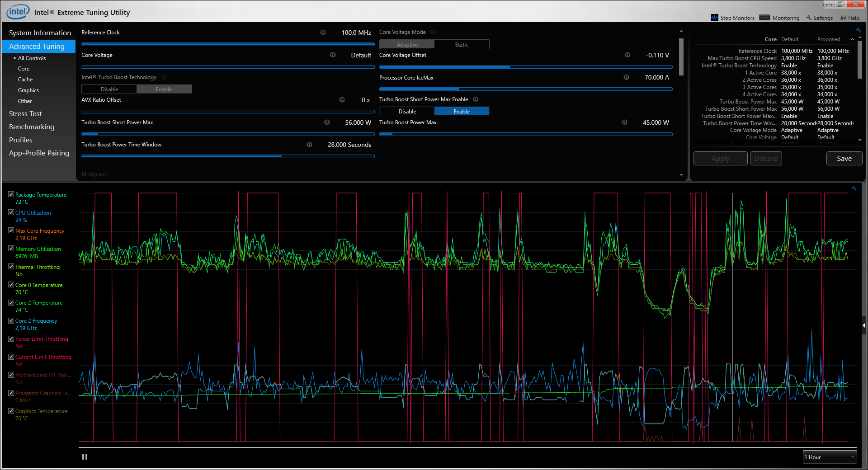Uncheck Package Temperature monitor
The height and width of the screenshot is (470, 868).
(11, 194)
